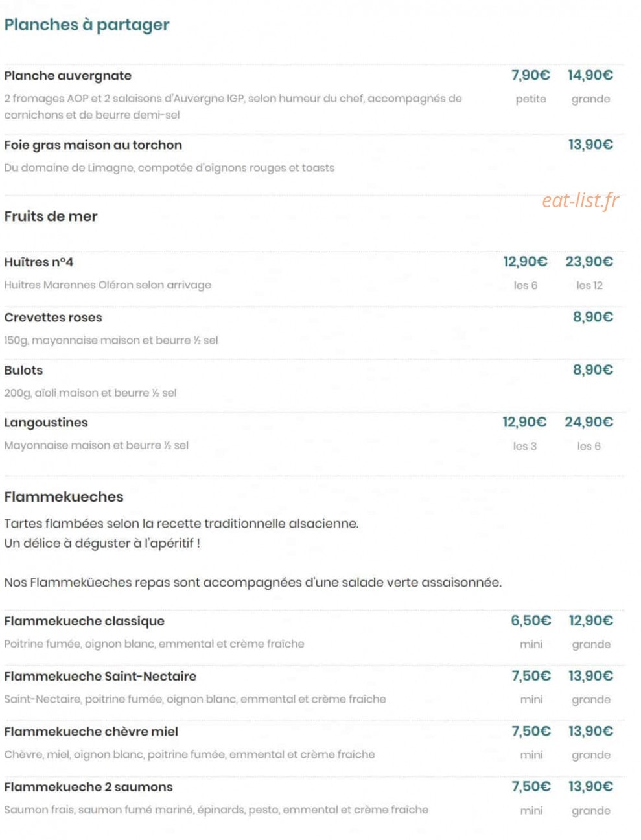The height and width of the screenshot is (840, 641).
Task: Click the Planches à partager heading
Action: coord(87,25)
